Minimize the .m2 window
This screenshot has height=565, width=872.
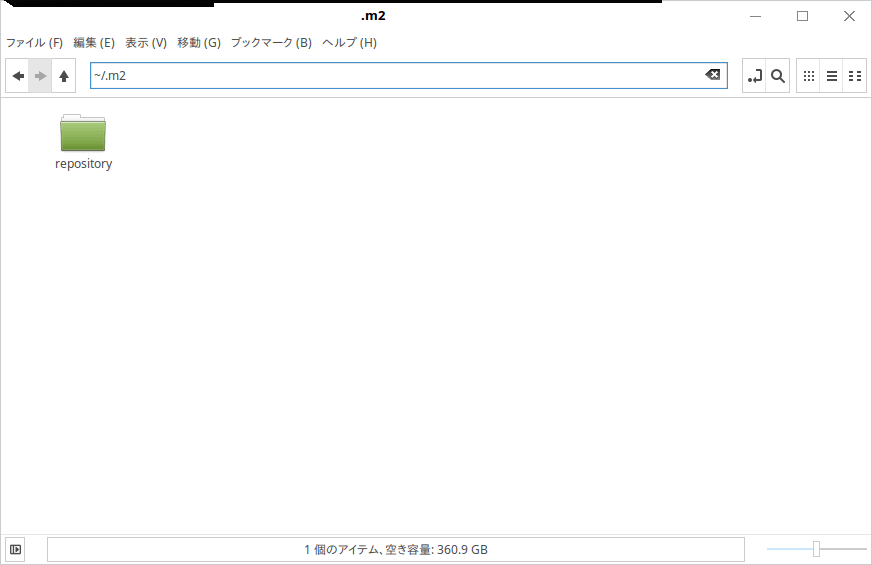pos(755,16)
